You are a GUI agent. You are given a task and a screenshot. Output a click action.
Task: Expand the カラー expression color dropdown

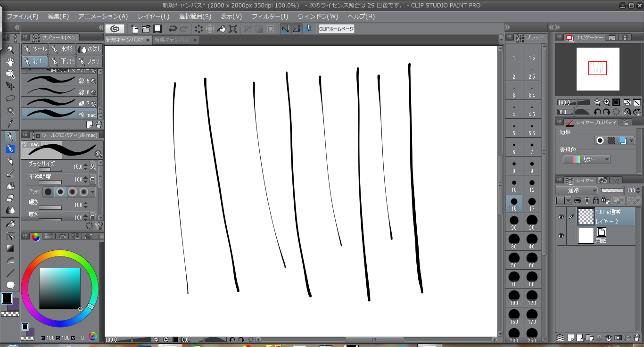point(587,159)
